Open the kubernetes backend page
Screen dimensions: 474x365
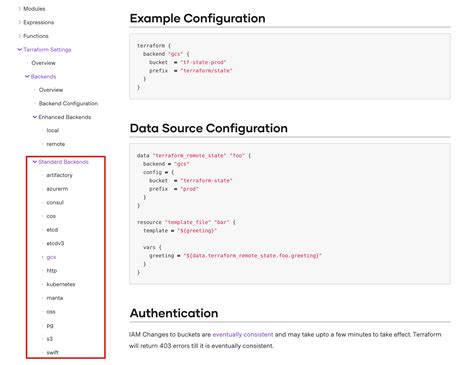61,284
